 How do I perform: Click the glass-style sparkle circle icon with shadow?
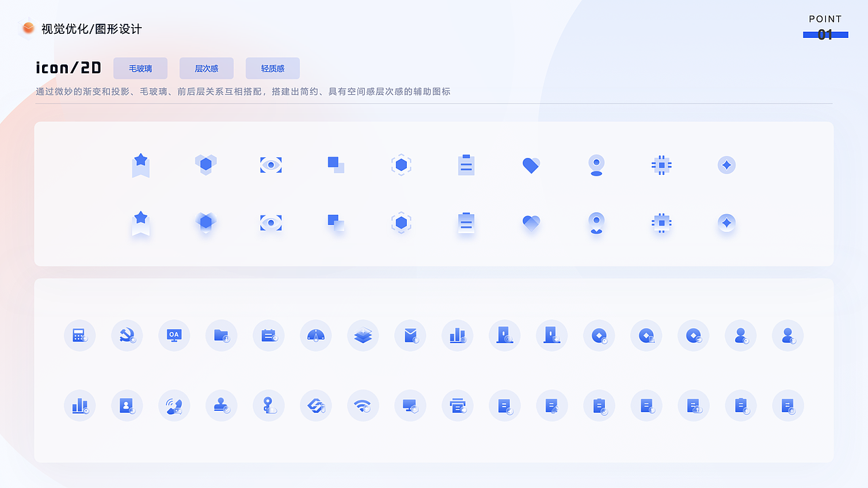click(x=726, y=223)
